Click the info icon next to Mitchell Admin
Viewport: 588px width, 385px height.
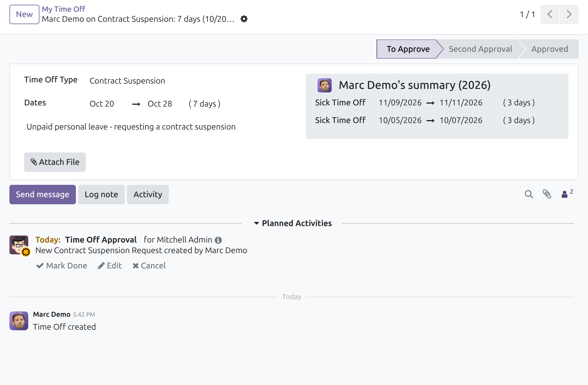point(218,240)
